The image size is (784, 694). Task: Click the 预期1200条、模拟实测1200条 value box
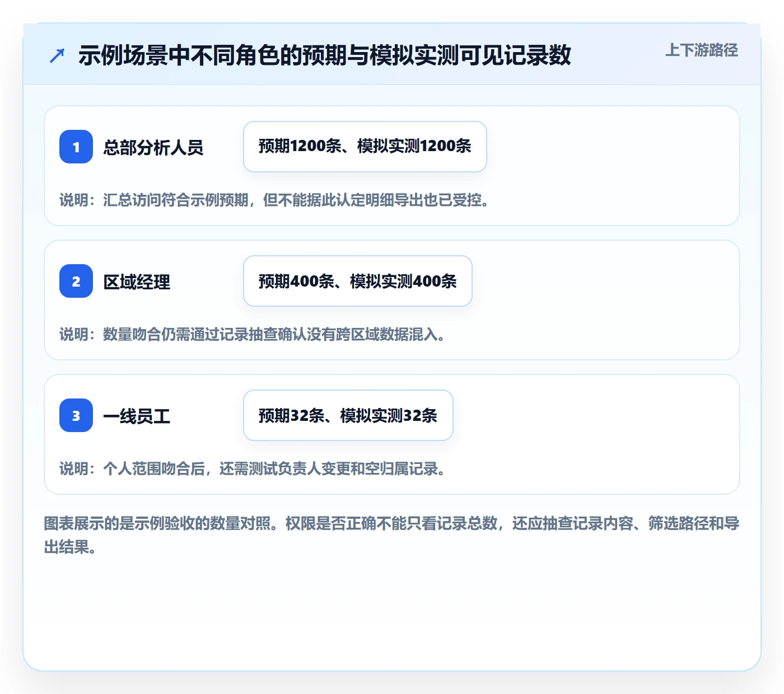click(365, 147)
